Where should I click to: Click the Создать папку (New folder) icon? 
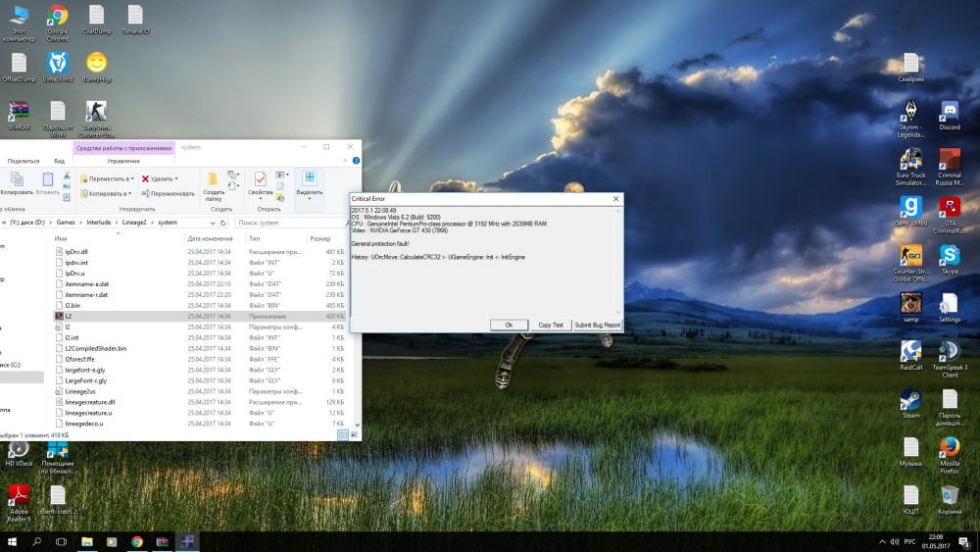tap(214, 180)
